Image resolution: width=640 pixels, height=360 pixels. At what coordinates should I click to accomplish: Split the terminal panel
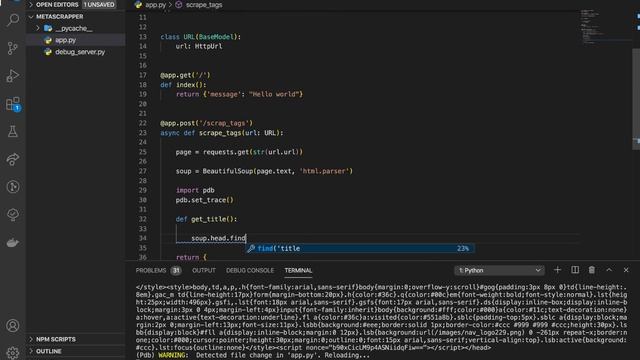pyautogui.click(x=575, y=270)
